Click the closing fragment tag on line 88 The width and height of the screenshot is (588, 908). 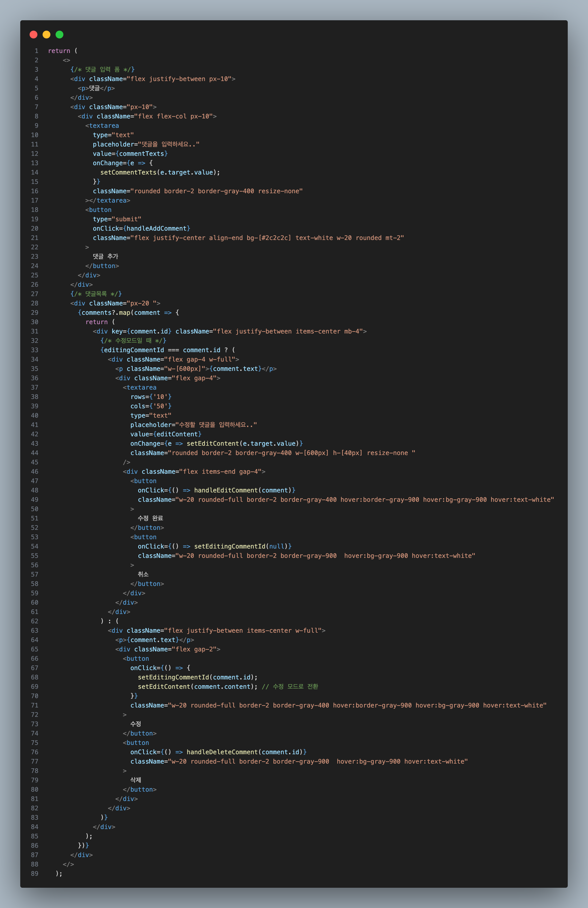point(68,864)
